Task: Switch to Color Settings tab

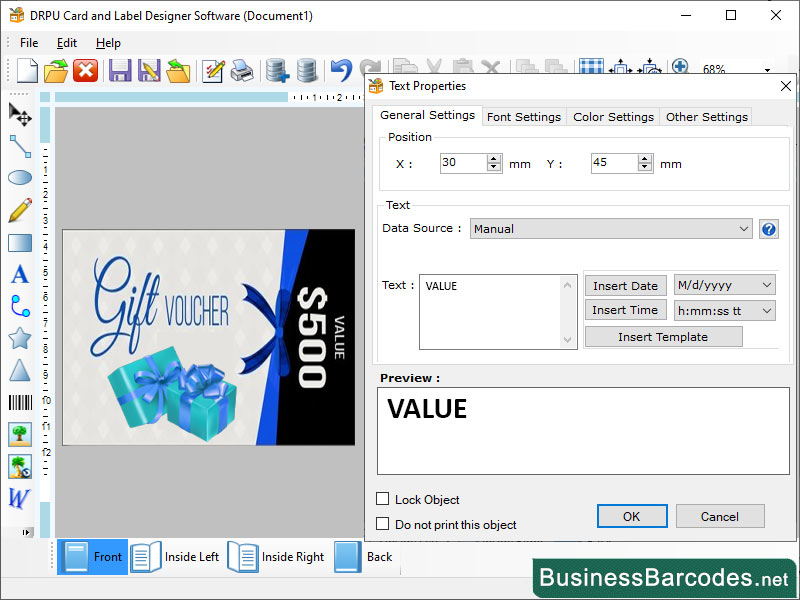Action: point(613,117)
